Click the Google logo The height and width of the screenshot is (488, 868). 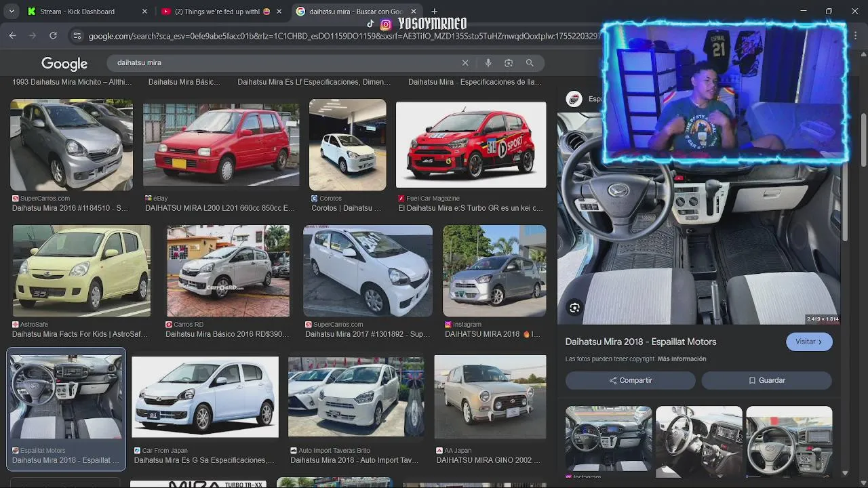(x=64, y=64)
